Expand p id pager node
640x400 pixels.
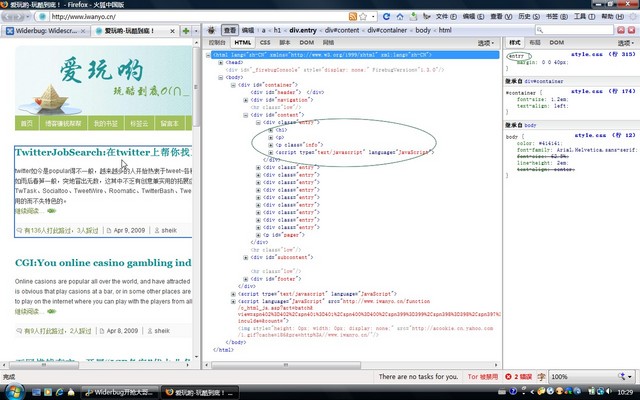(x=258, y=235)
